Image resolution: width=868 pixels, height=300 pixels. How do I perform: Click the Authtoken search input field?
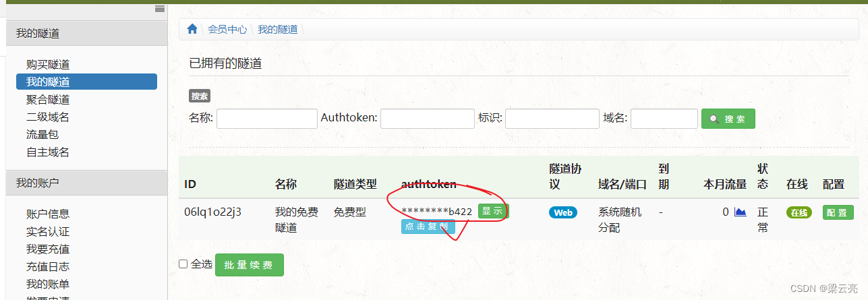428,119
